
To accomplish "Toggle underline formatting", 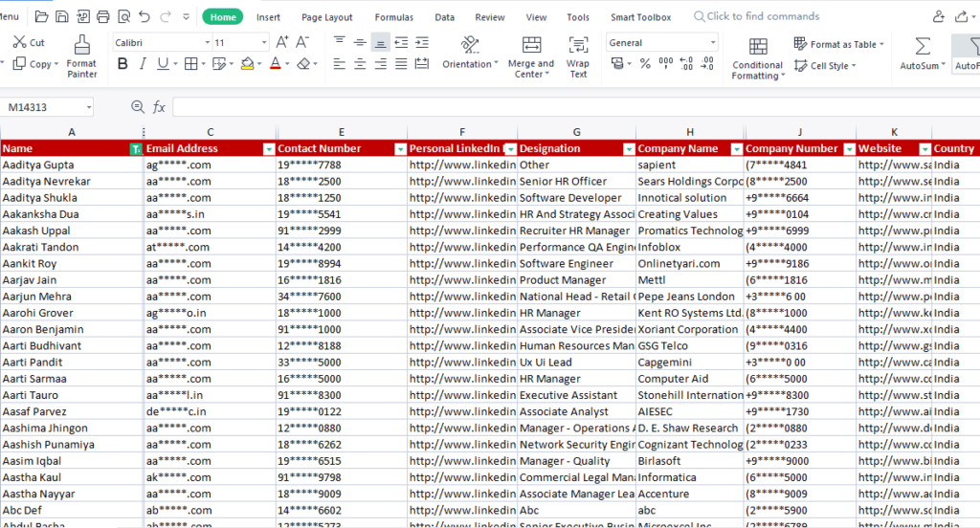I will (163, 64).
